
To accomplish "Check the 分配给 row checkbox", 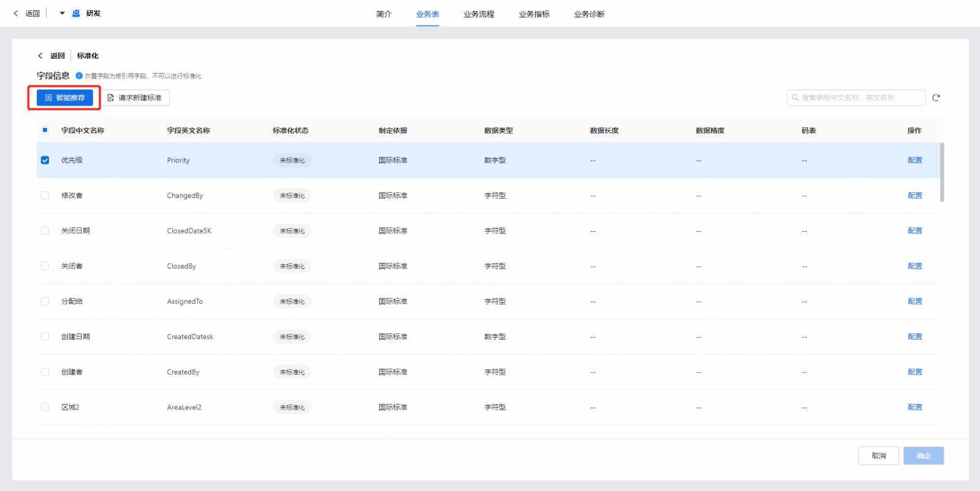I will (x=45, y=301).
